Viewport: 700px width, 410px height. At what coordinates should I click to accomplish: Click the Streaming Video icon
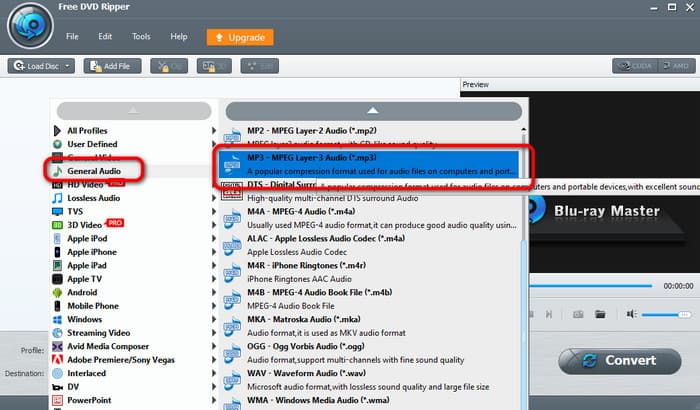[x=57, y=333]
